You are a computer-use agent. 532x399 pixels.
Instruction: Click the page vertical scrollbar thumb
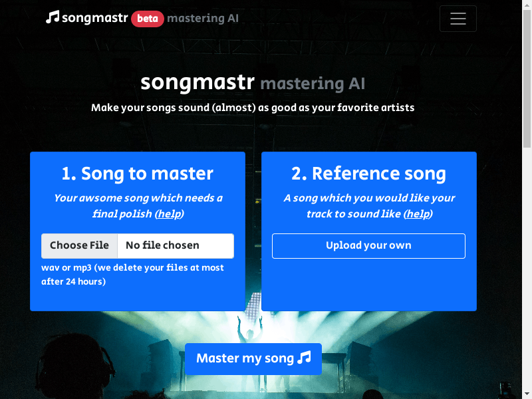coord(527,78)
